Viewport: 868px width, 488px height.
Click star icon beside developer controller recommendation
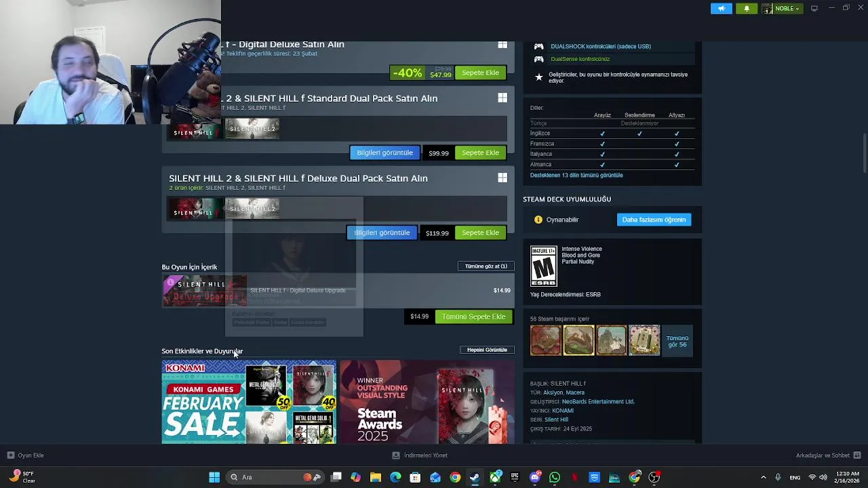click(x=538, y=77)
